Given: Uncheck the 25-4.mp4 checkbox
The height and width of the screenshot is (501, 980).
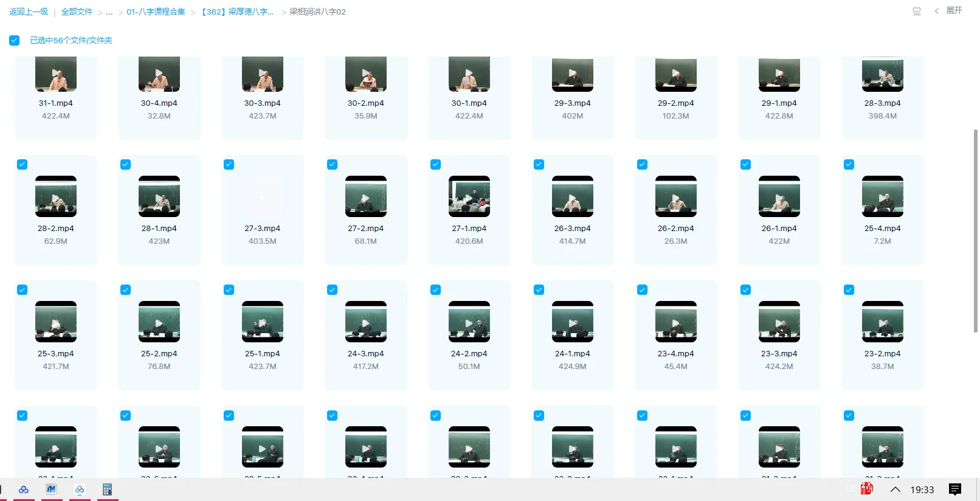Looking at the screenshot, I should pos(849,164).
